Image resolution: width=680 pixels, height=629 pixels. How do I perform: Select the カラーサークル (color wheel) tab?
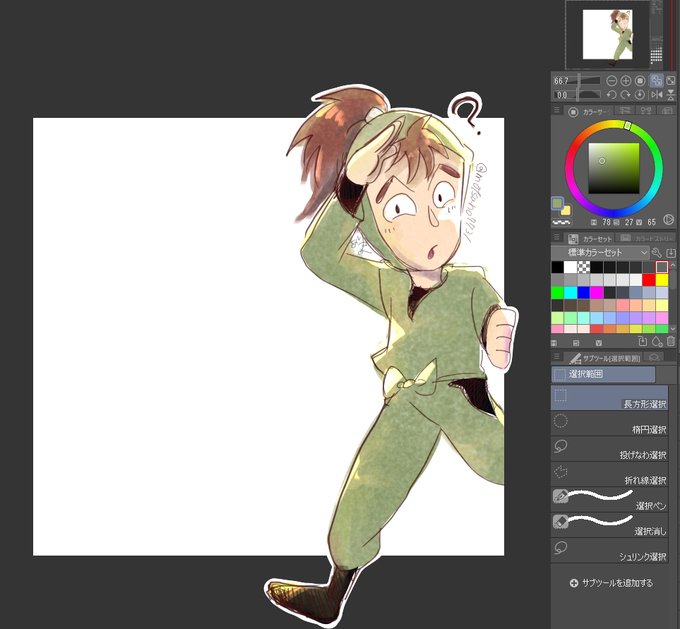pos(588,111)
